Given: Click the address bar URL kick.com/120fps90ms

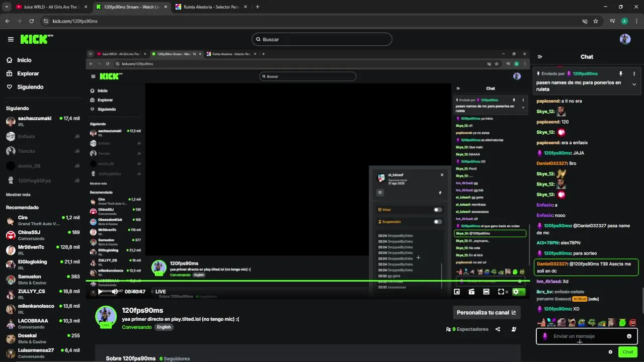Looking at the screenshot, I should click(75, 21).
